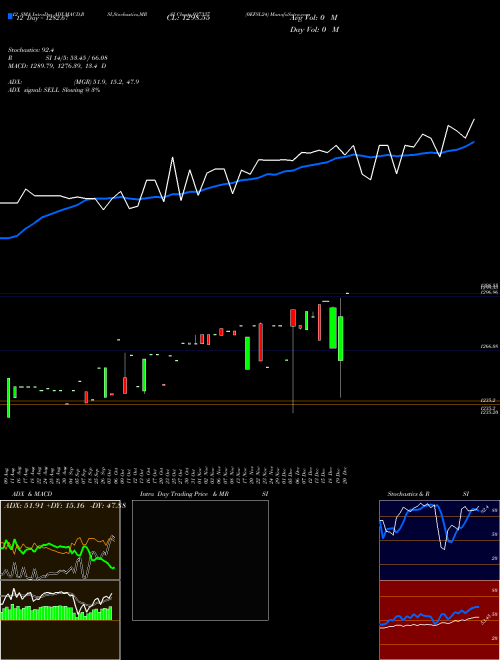Click the 'MACD: 1289.79, 1276.39' values line
Screen dimensions: 500x660
coord(57,66)
